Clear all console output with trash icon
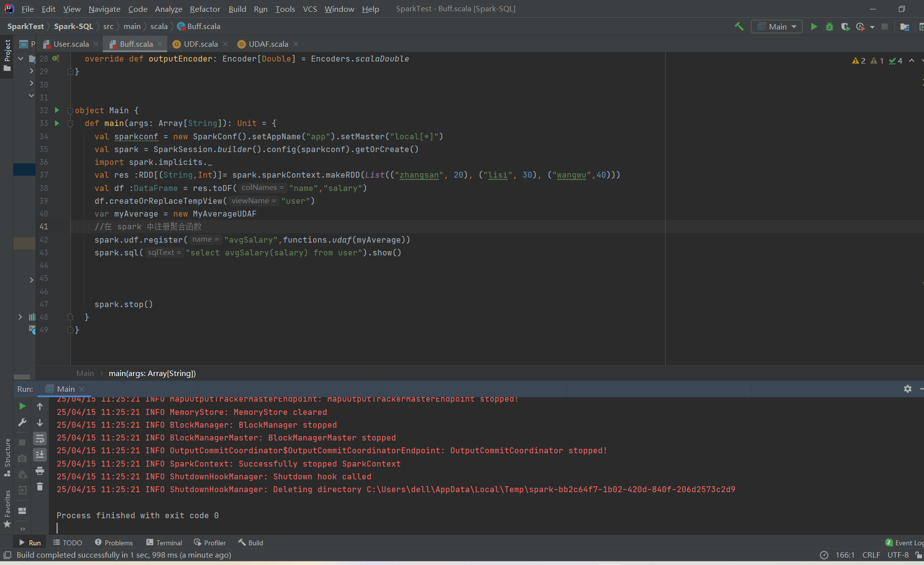Viewport: 924px width, 565px height. tap(40, 487)
